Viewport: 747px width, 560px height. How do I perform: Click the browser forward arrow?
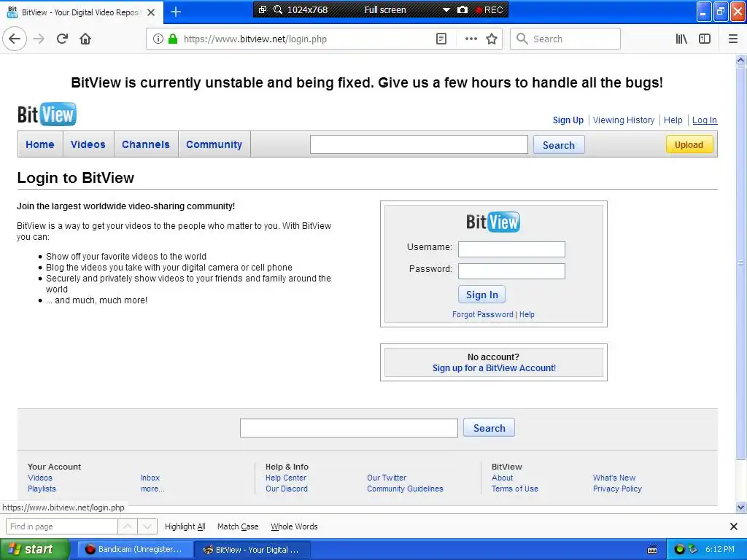tap(39, 39)
